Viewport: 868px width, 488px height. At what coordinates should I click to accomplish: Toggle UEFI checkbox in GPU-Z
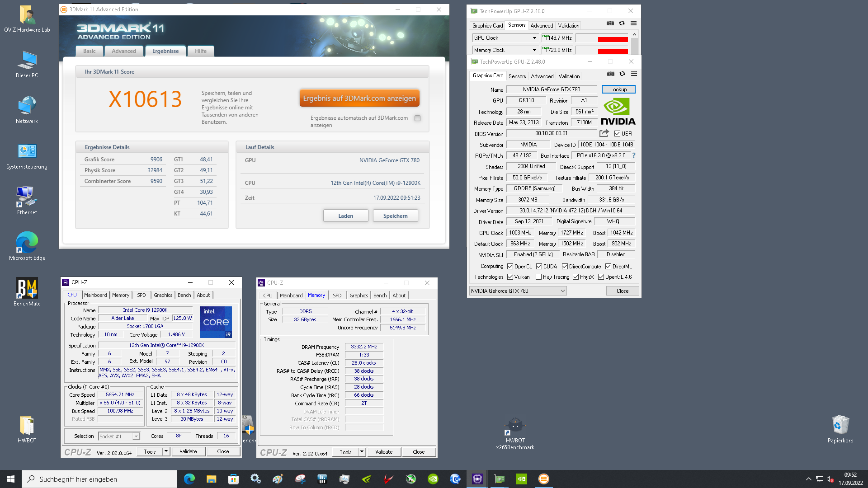[617, 134]
